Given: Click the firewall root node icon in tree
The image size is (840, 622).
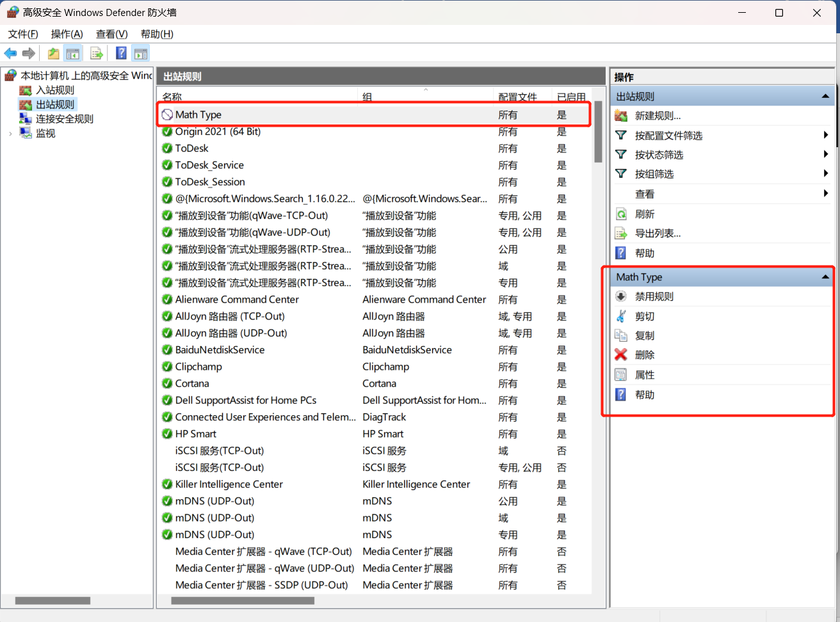Looking at the screenshot, I should point(11,76).
